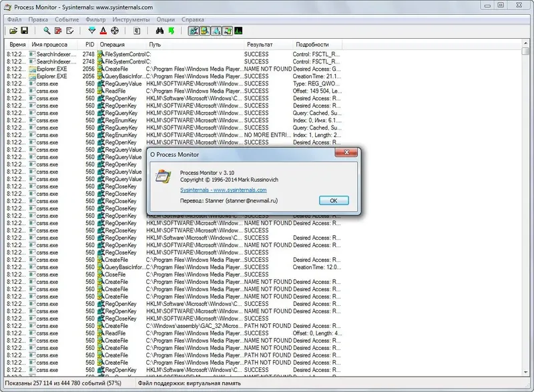This screenshot has width=534, height=392.
Task: Toggle Show Network Activity button
Action: [x=216, y=31]
